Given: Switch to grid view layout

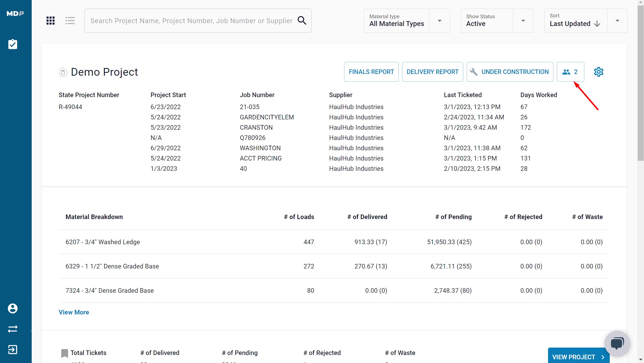Looking at the screenshot, I should (51, 21).
